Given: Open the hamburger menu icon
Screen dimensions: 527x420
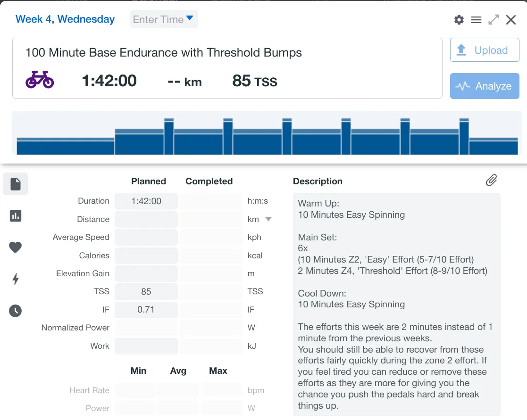Looking at the screenshot, I should [476, 20].
